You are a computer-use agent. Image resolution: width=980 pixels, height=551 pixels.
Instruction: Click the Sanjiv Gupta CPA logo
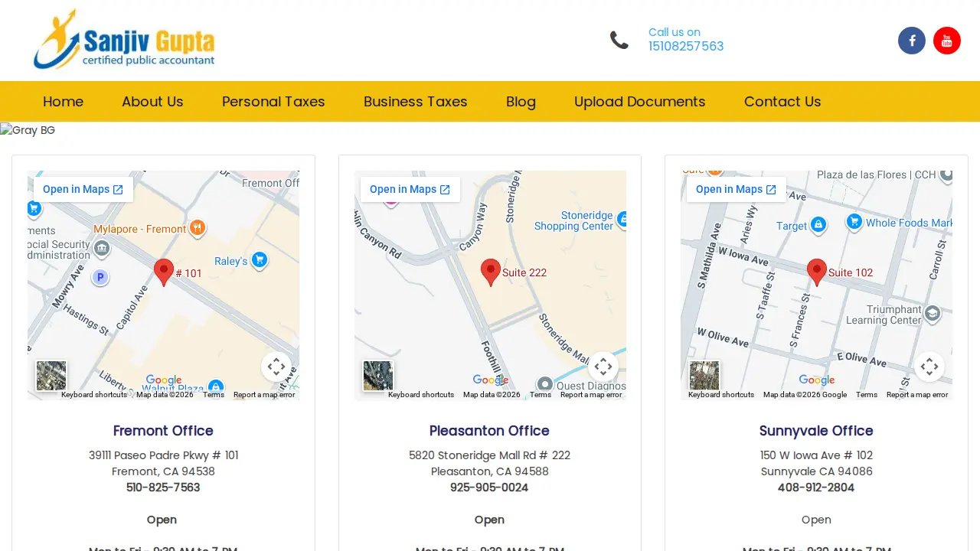pos(125,39)
